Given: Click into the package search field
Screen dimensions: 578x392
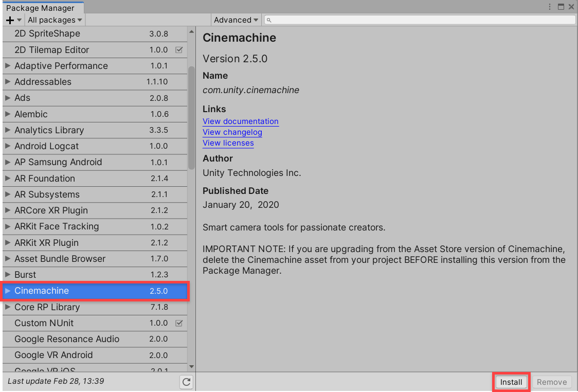Looking at the screenshot, I should click(x=420, y=20).
